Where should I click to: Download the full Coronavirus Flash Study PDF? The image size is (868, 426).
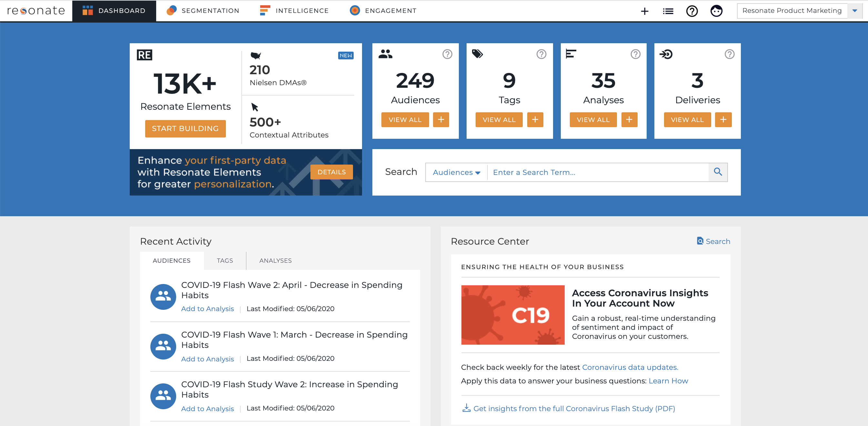coord(569,408)
